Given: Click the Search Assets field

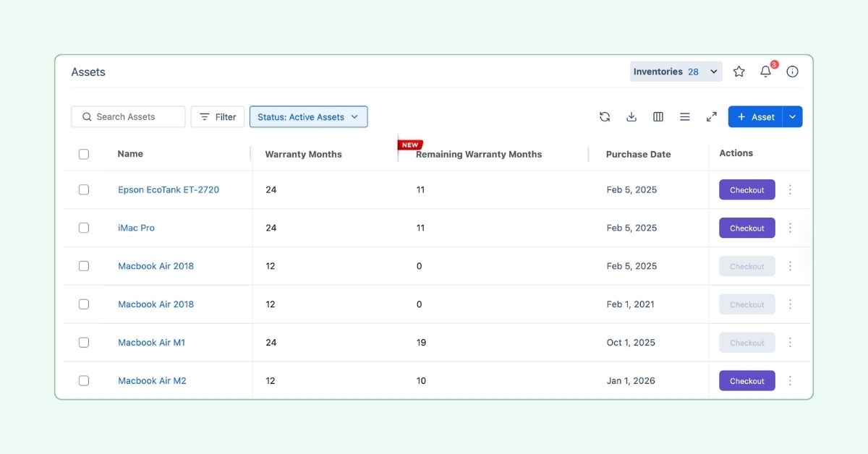Looking at the screenshot, I should pyautogui.click(x=128, y=117).
